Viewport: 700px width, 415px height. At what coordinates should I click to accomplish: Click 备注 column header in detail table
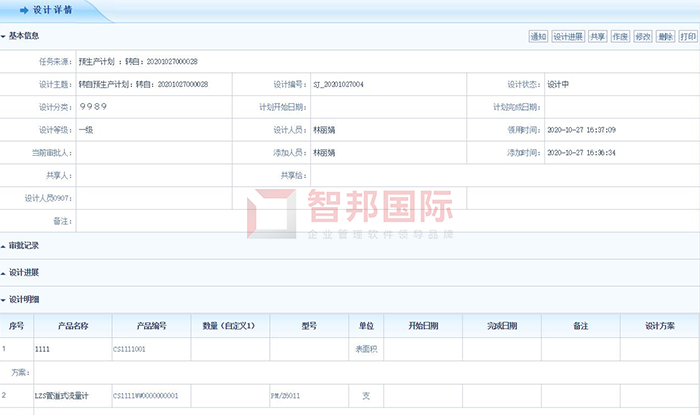(x=580, y=326)
